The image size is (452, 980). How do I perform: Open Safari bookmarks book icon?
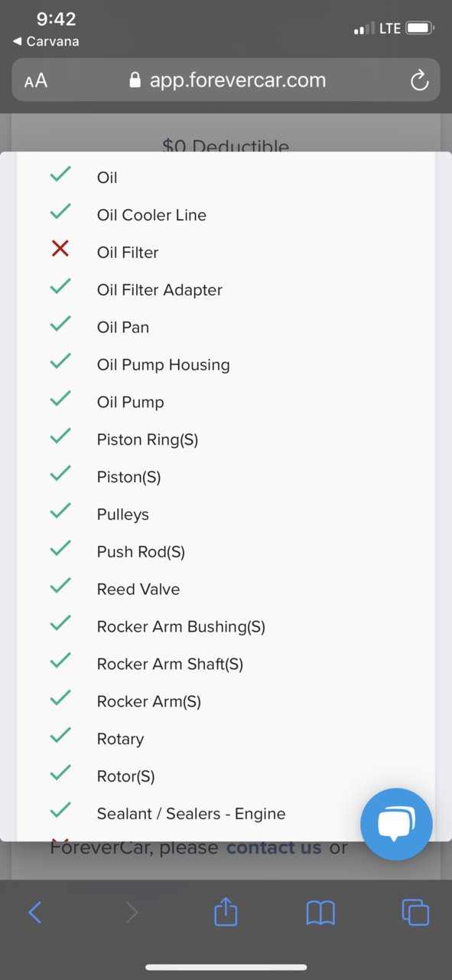click(x=320, y=912)
